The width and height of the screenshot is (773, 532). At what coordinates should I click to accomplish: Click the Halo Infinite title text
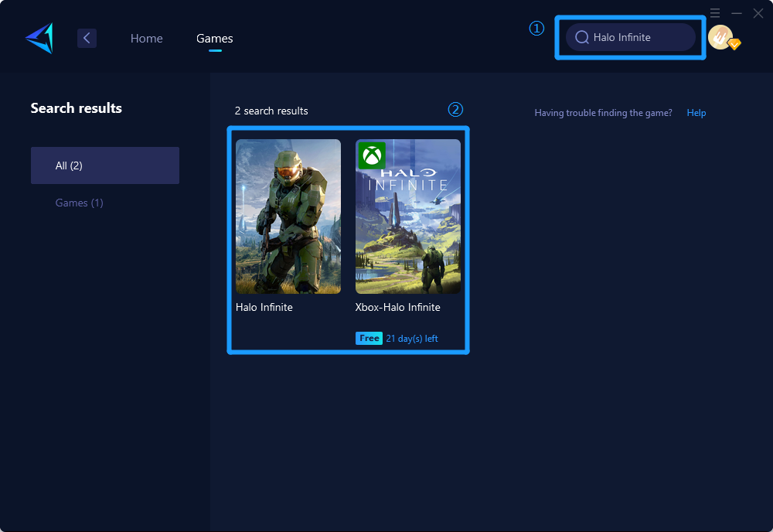pos(264,307)
